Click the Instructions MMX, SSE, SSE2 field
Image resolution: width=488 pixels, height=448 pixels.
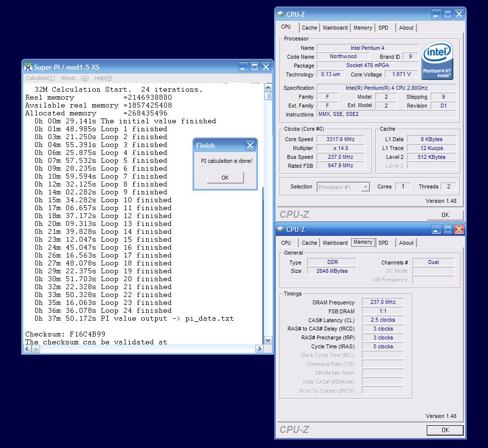[x=387, y=114]
